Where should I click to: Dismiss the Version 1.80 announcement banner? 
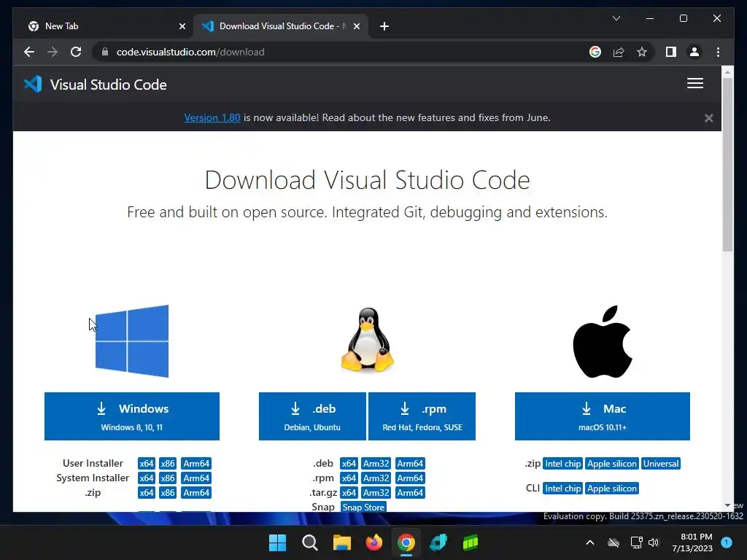pyautogui.click(x=708, y=118)
